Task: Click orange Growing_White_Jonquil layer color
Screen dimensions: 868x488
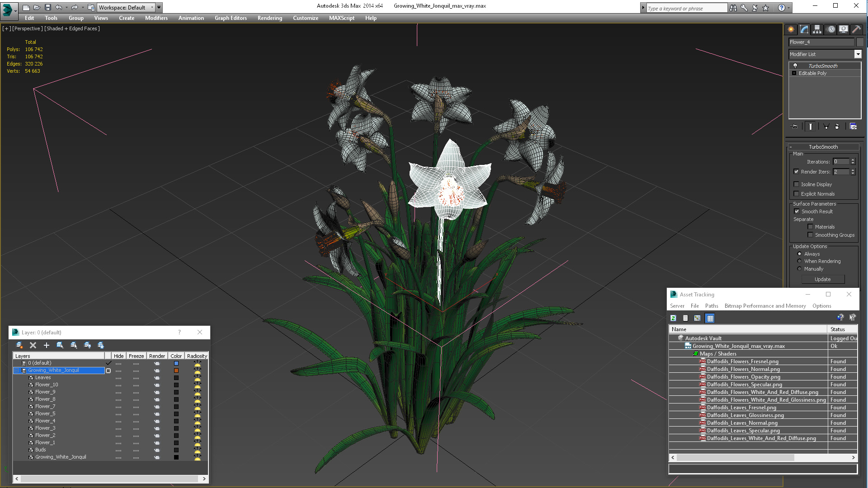Action: point(176,371)
